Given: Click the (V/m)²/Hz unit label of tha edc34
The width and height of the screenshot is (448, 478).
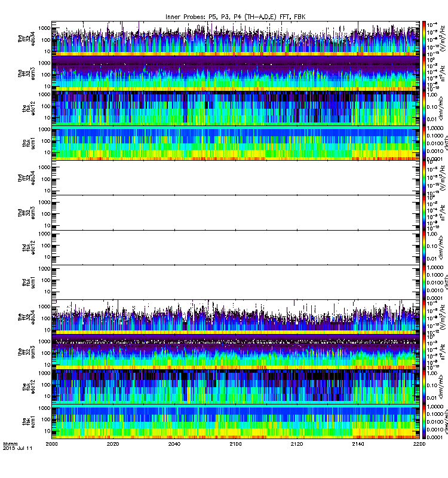Looking at the screenshot, I should pyautogui.click(x=442, y=38).
